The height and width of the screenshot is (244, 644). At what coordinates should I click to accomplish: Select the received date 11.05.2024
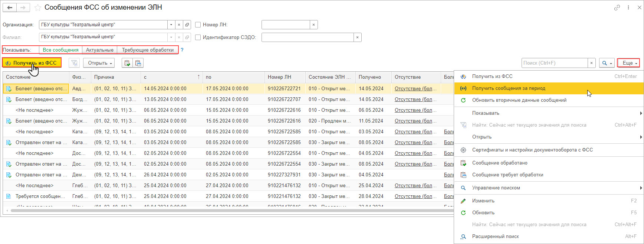[373, 121]
